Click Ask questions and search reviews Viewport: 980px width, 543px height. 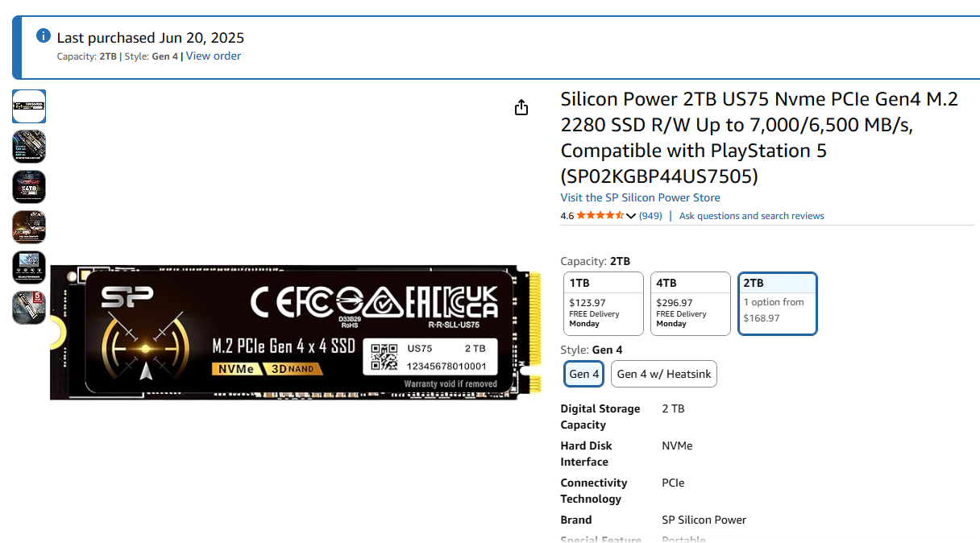point(752,216)
